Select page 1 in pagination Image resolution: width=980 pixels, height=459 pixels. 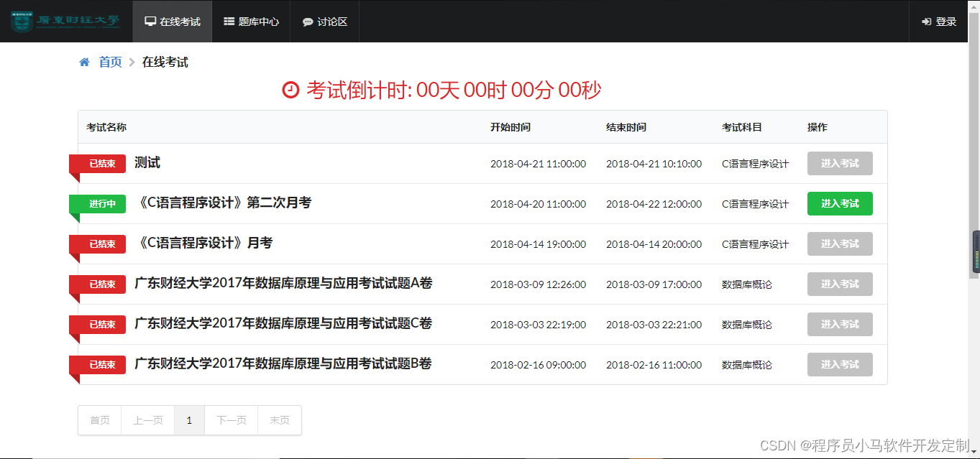click(189, 420)
